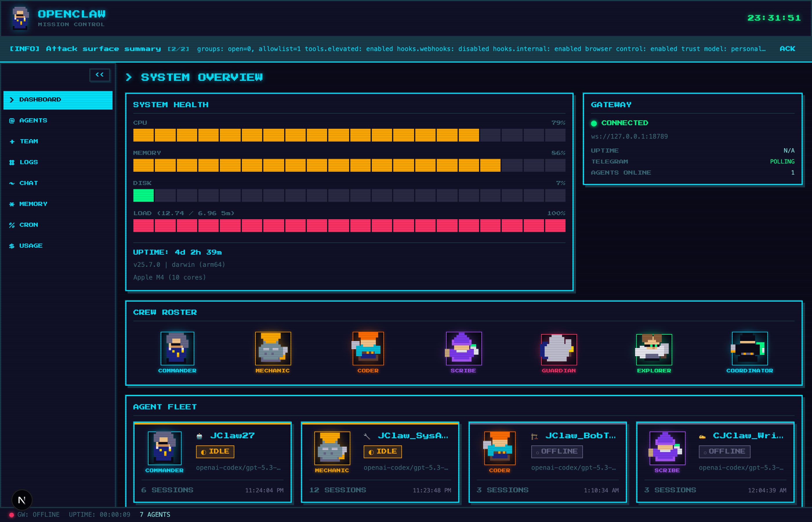Click the Coordinator crew avatar
Viewport: 812px width, 522px height.
point(750,348)
